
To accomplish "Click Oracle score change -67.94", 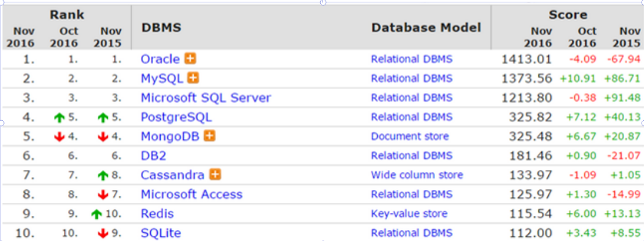I will tap(623, 59).
